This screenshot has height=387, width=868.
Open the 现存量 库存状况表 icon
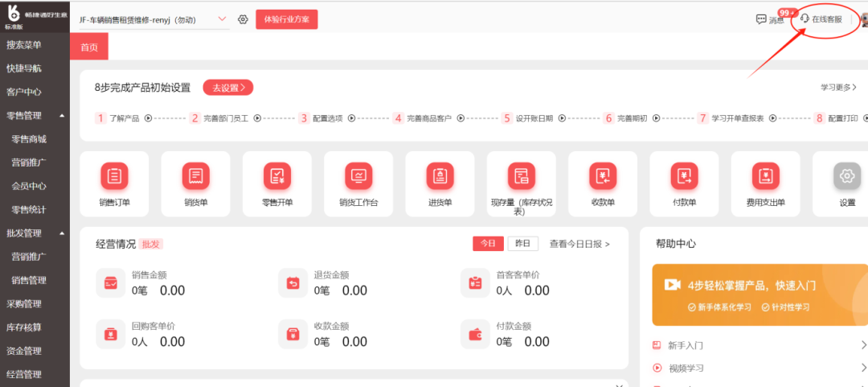521,177
